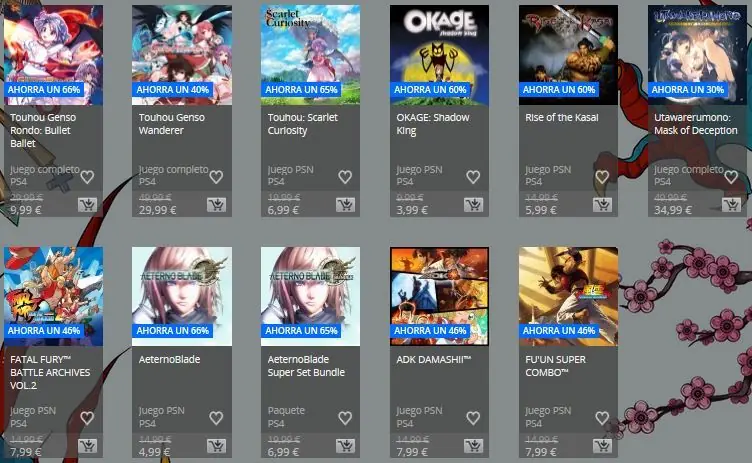The width and height of the screenshot is (752, 463).
Task: Click the 4,99 € price of AeternoBlade
Action: pyautogui.click(x=154, y=452)
